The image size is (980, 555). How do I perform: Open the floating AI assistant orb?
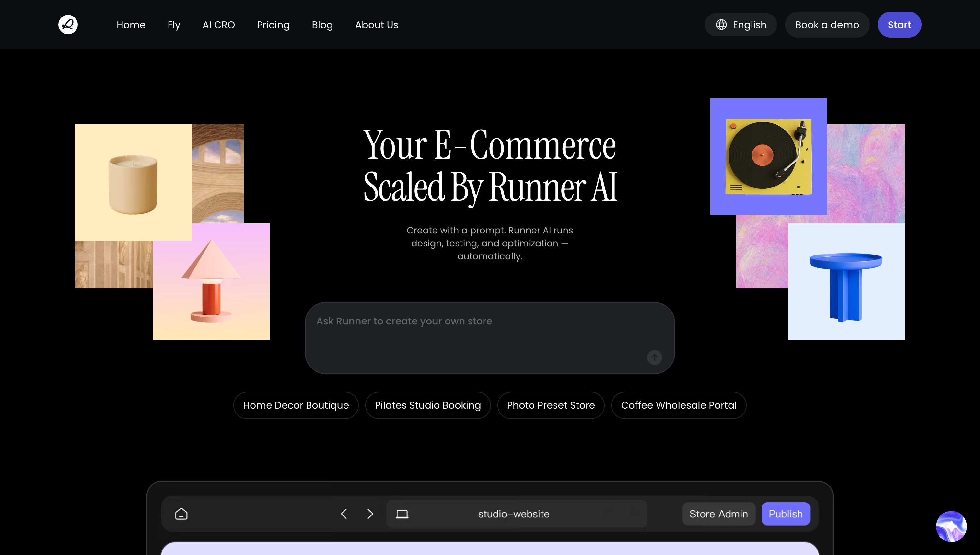click(951, 527)
